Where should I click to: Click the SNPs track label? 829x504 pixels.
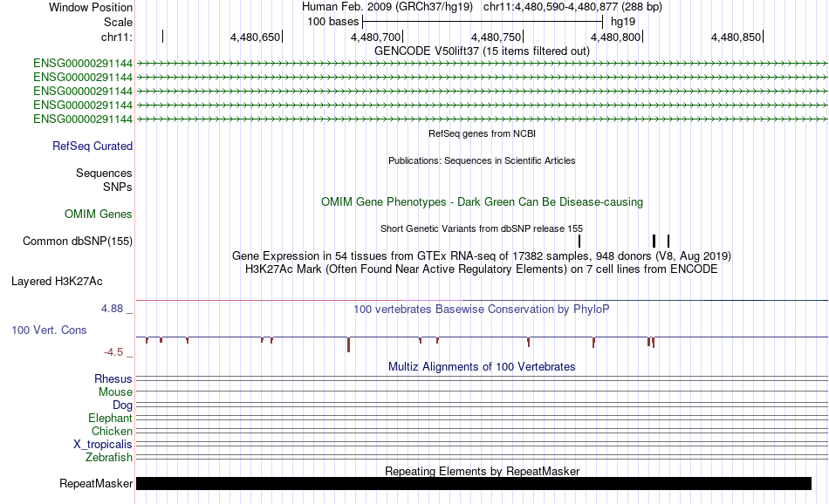click(x=118, y=187)
